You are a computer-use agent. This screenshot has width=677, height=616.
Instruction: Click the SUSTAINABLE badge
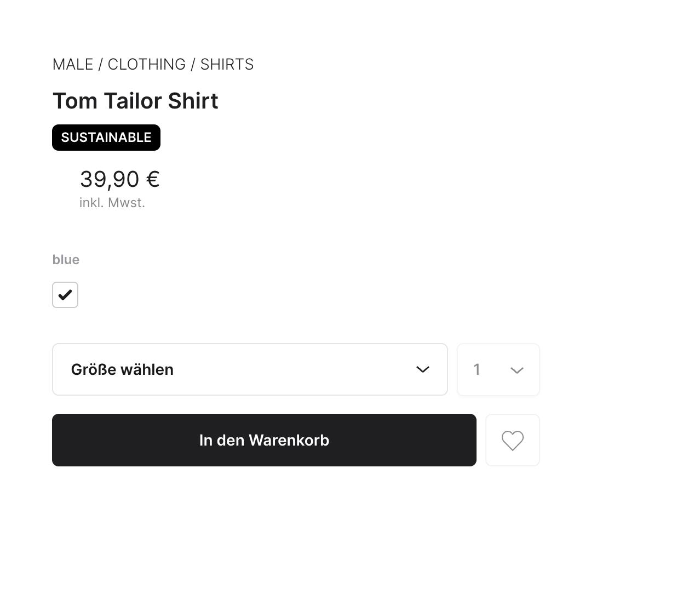[x=106, y=138]
